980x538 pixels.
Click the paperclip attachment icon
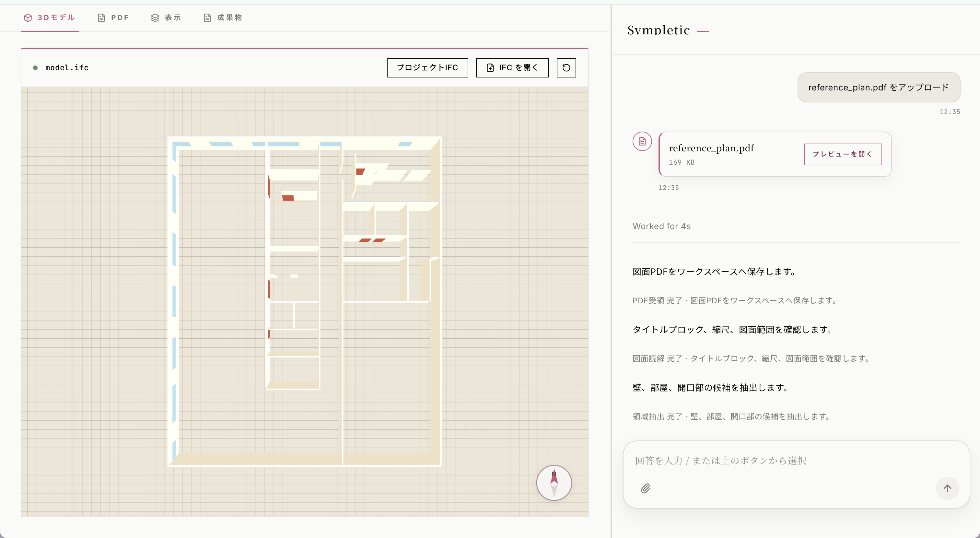(646, 488)
